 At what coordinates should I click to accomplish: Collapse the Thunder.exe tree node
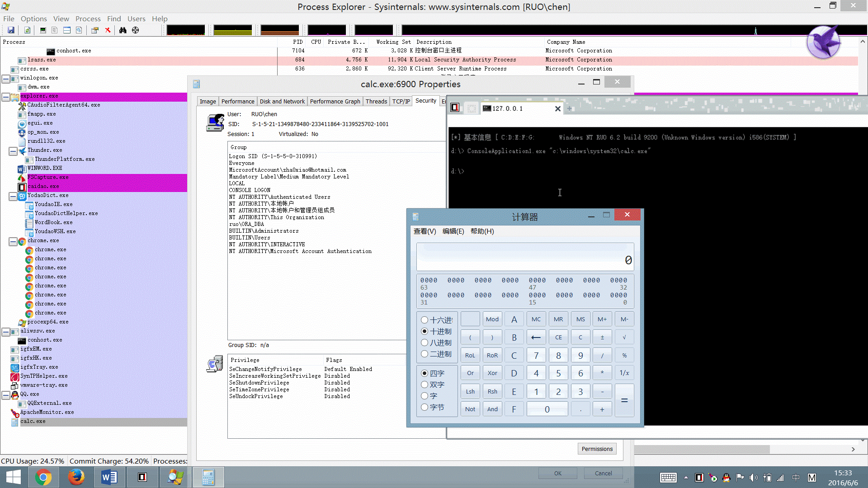coord(13,151)
